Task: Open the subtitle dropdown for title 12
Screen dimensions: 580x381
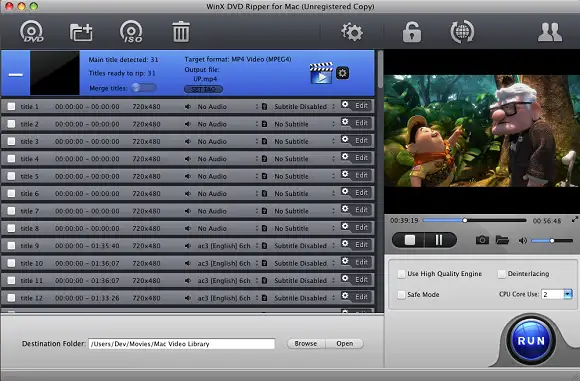Action: [334, 298]
